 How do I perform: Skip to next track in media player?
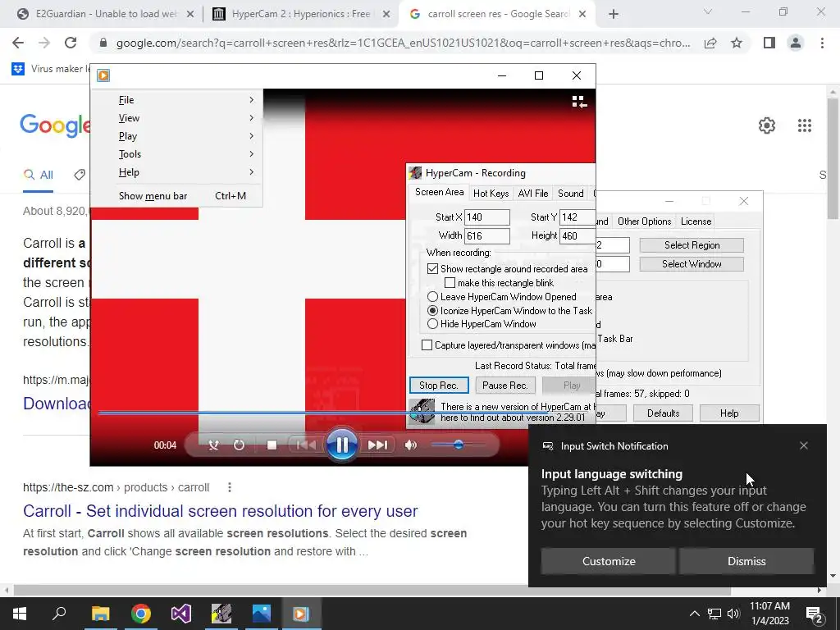(377, 445)
